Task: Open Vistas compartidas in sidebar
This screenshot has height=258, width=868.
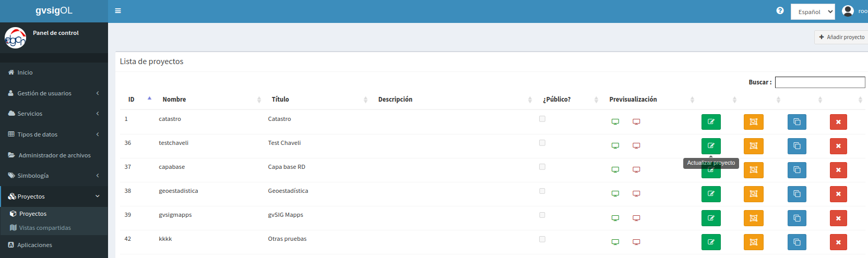Action: pyautogui.click(x=45, y=228)
